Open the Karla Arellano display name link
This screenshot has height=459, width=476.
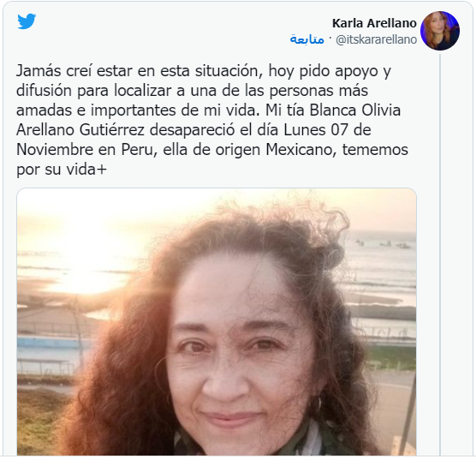coord(374,23)
